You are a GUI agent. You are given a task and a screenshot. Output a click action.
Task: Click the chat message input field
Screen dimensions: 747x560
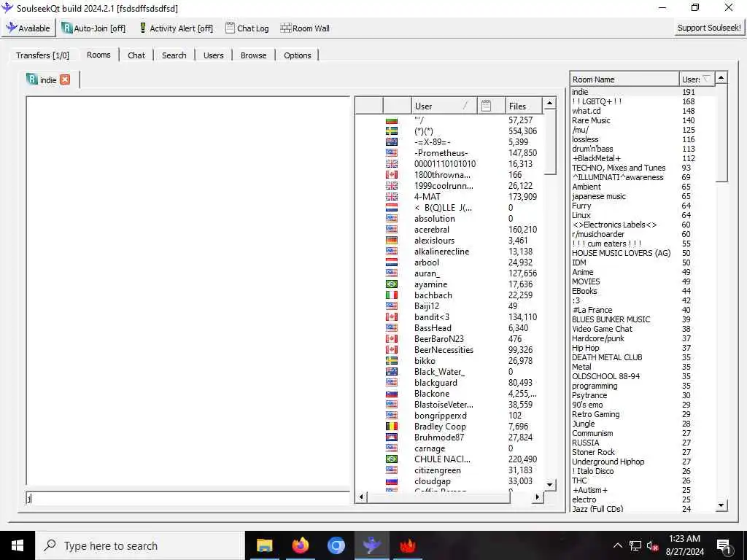click(187, 498)
